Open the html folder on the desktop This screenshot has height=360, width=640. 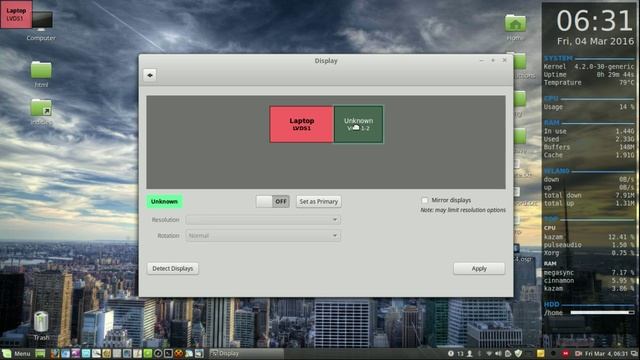tap(41, 74)
